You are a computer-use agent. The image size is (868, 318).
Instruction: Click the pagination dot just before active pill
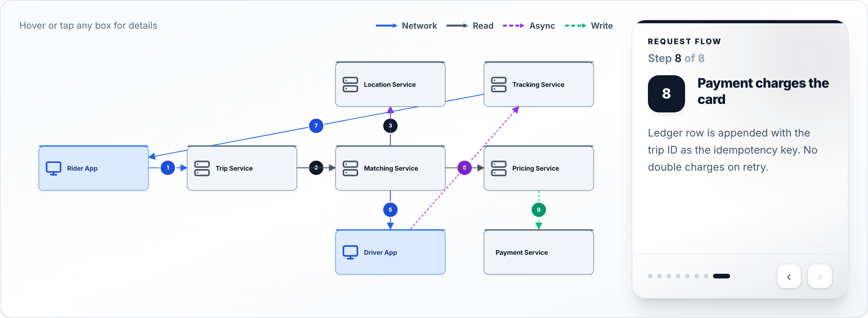(706, 276)
